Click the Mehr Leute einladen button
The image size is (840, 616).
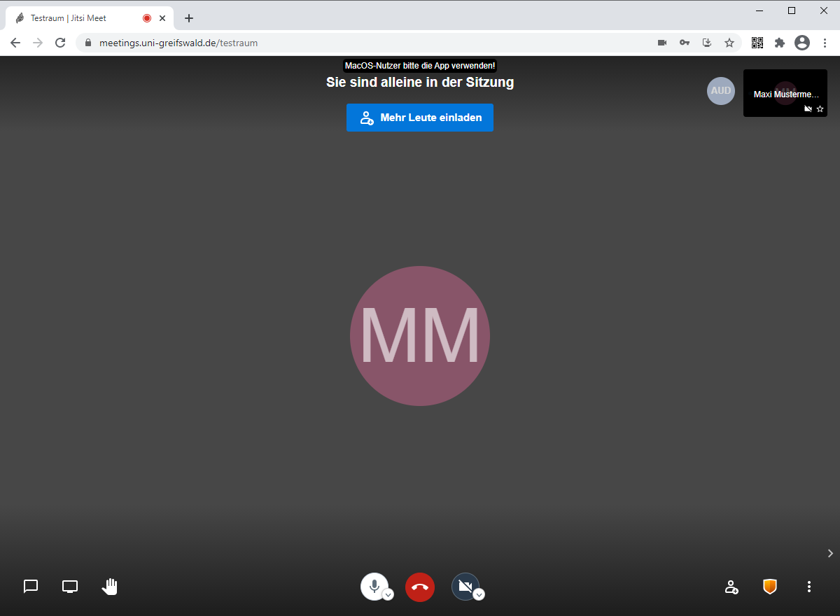[x=420, y=118]
